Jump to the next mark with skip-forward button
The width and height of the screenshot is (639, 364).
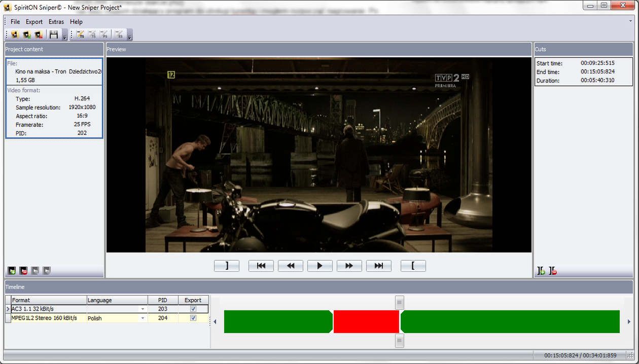point(379,266)
